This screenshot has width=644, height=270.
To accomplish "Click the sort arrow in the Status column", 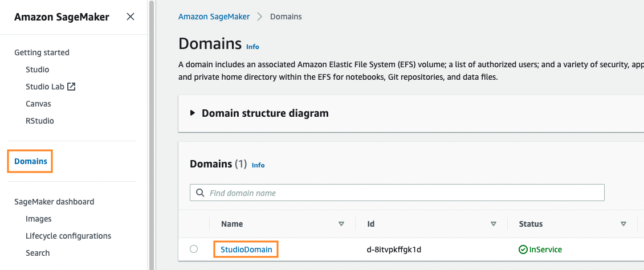I will coord(623,224).
